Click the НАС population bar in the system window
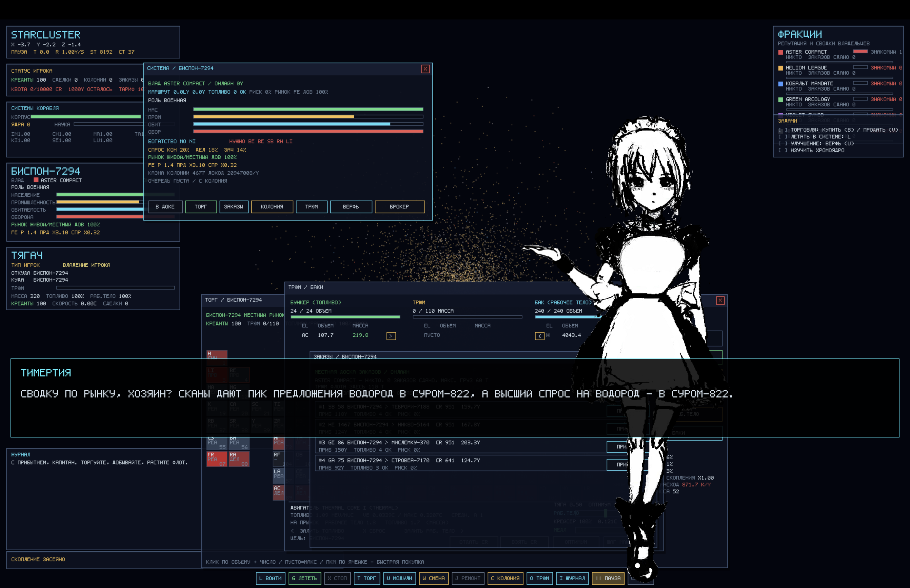 click(308, 109)
